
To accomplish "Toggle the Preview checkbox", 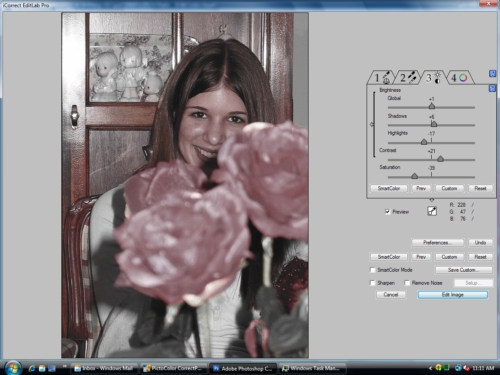I will pyautogui.click(x=387, y=212).
